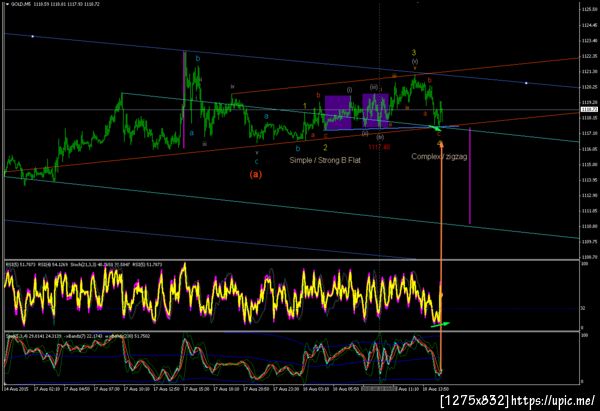600x411 pixels.
Task: Select the yellow '3' wave label near the top
Action: pos(414,53)
